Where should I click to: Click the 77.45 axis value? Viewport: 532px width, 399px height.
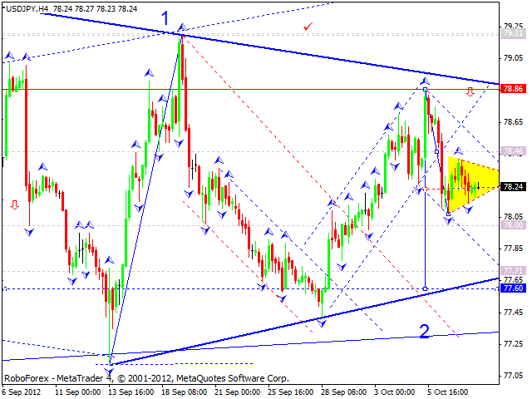pyautogui.click(x=514, y=313)
